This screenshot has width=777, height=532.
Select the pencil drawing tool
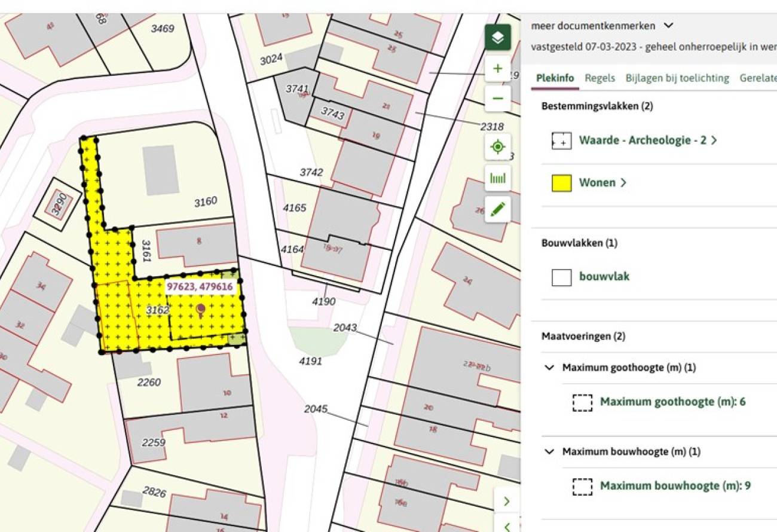(x=497, y=209)
